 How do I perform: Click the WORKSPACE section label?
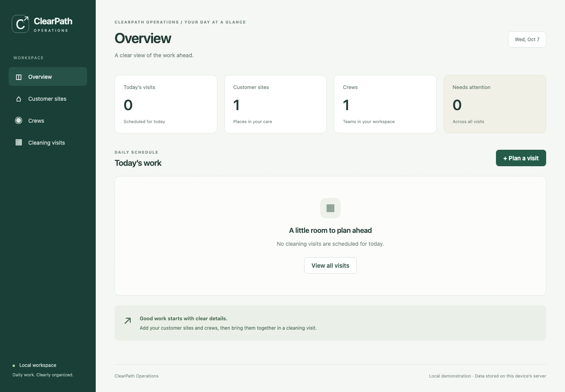[29, 58]
